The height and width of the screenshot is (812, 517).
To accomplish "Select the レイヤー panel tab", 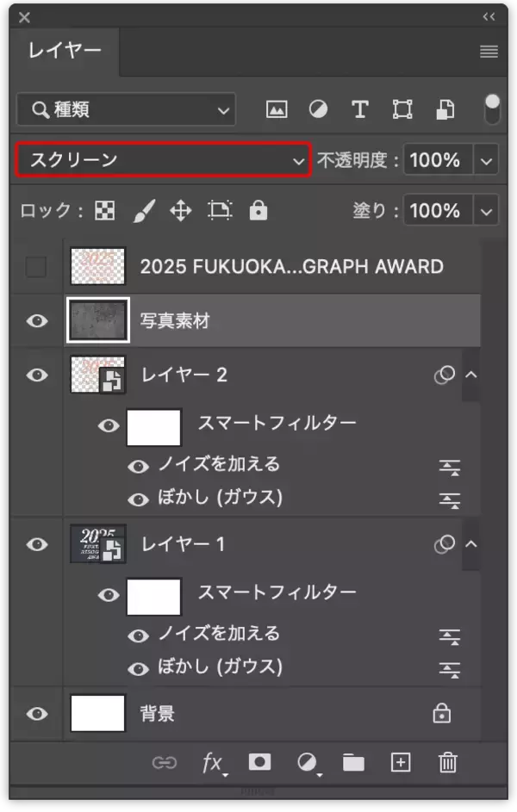I will point(65,51).
